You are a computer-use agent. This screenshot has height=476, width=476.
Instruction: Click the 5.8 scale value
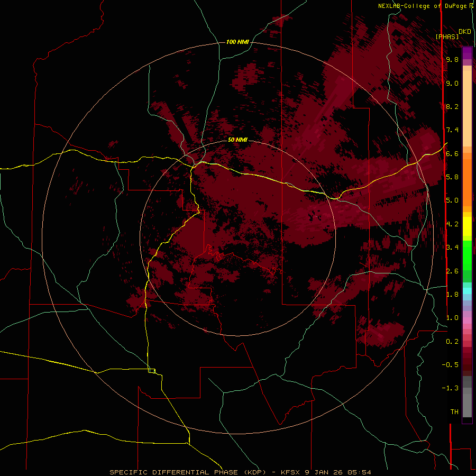pyautogui.click(x=452, y=177)
